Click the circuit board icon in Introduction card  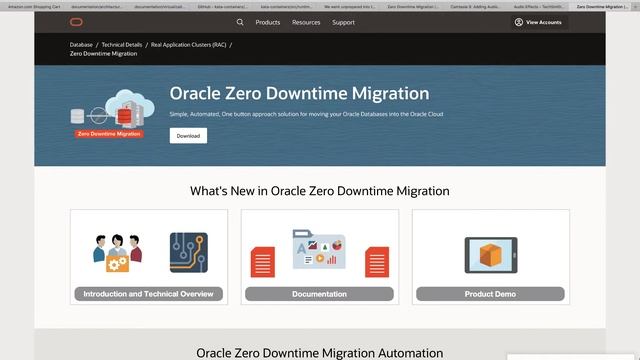click(189, 252)
